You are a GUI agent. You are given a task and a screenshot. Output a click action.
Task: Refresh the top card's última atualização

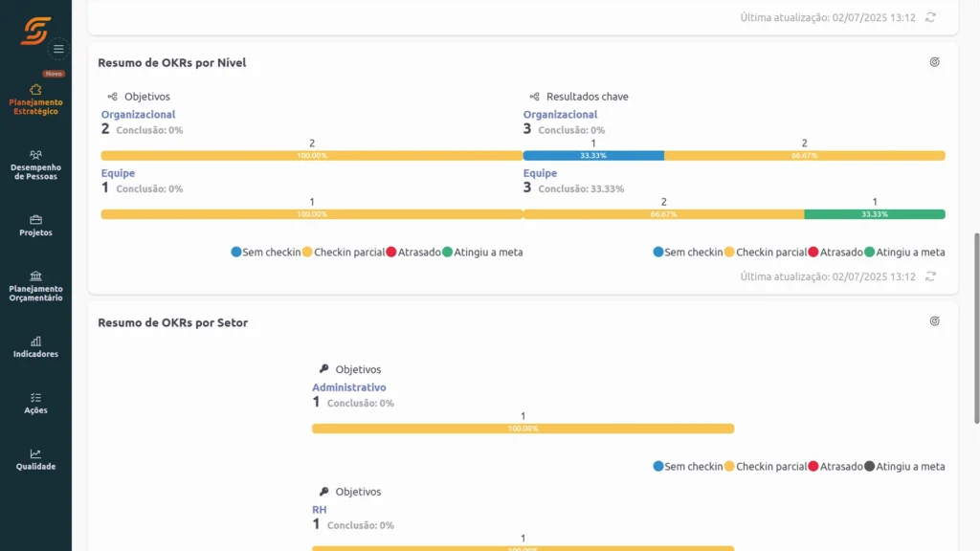pos(930,17)
